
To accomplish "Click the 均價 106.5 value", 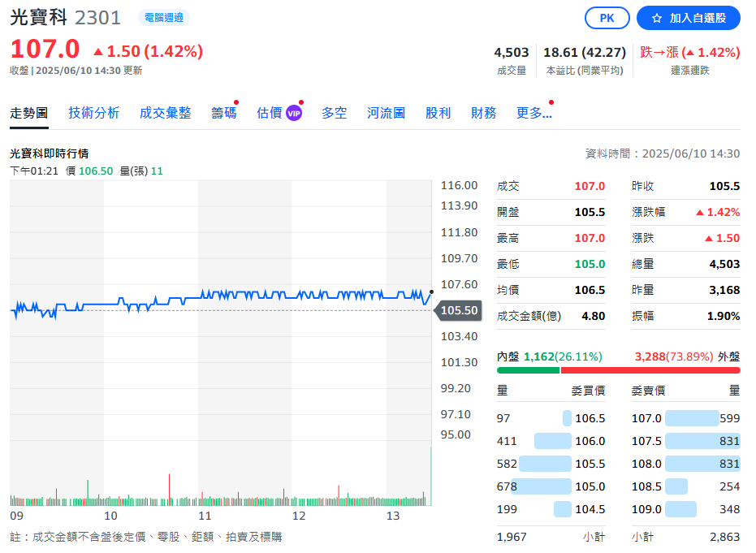I will 590,290.
